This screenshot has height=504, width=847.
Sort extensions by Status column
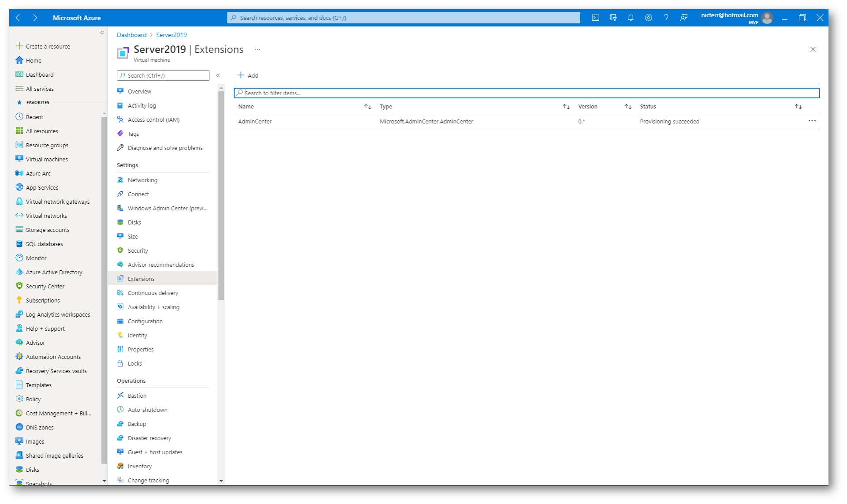[798, 107]
